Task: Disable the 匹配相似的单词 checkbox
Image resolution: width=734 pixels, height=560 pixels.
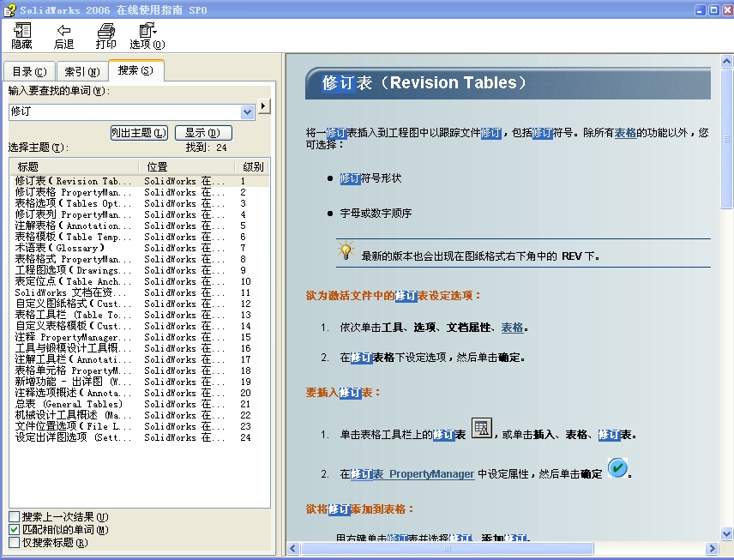Action: (x=15, y=529)
